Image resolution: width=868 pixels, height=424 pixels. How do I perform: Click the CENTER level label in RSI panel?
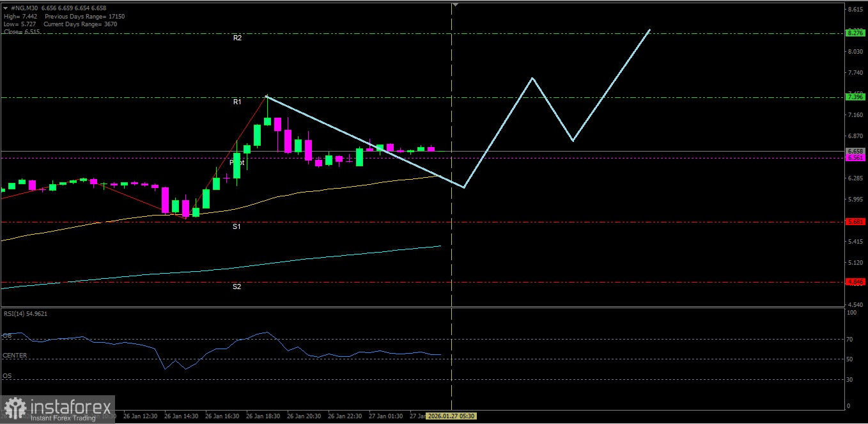coord(15,356)
